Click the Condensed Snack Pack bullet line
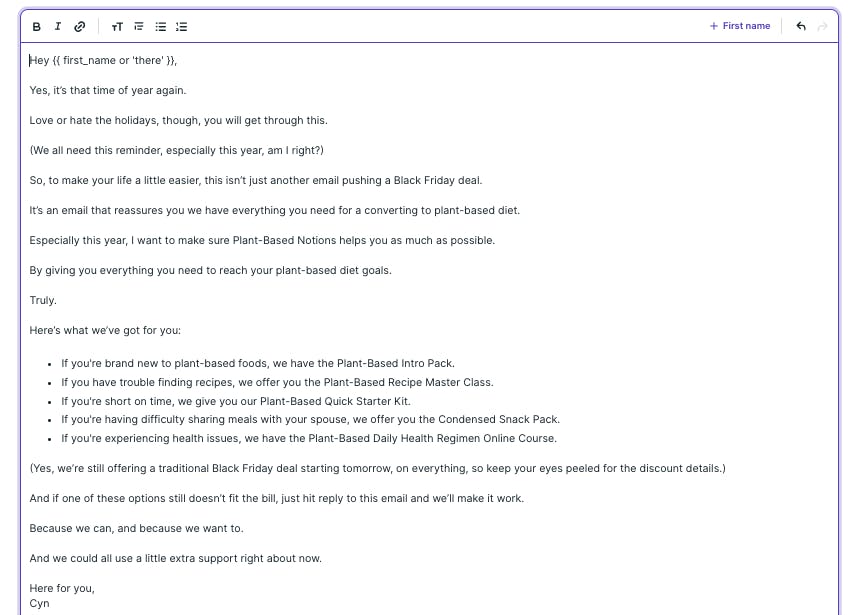 coord(310,419)
